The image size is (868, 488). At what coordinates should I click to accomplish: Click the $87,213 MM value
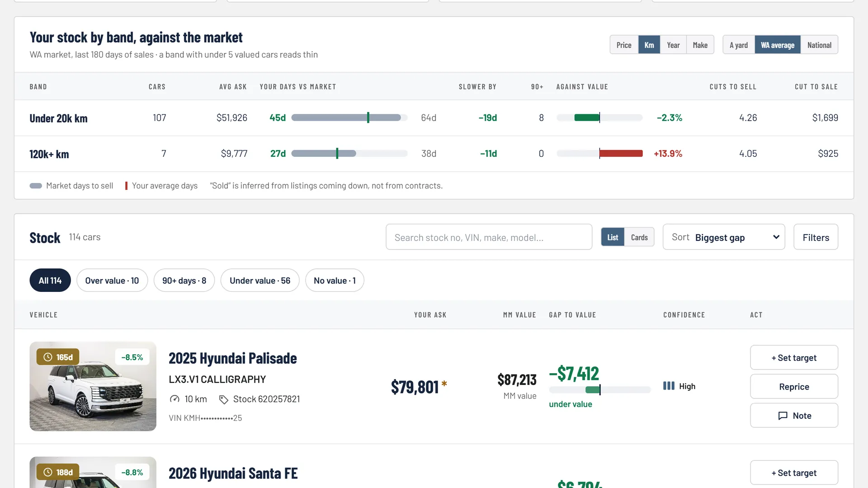click(x=517, y=380)
